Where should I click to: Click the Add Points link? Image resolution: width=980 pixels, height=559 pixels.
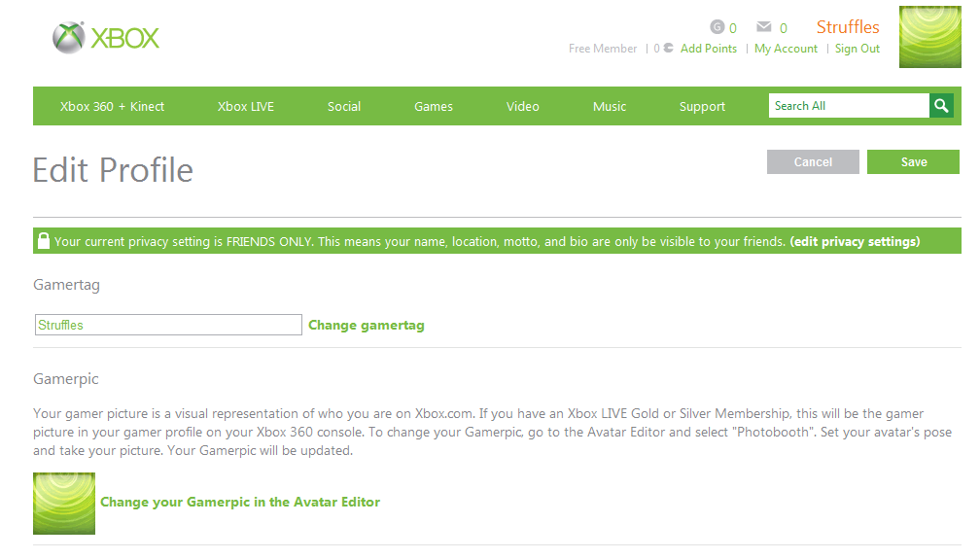(709, 49)
